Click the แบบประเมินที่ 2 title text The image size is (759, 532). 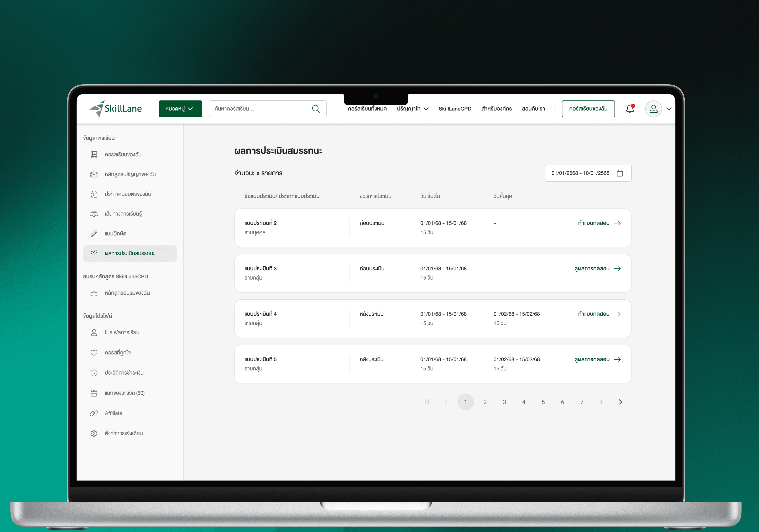coord(260,223)
